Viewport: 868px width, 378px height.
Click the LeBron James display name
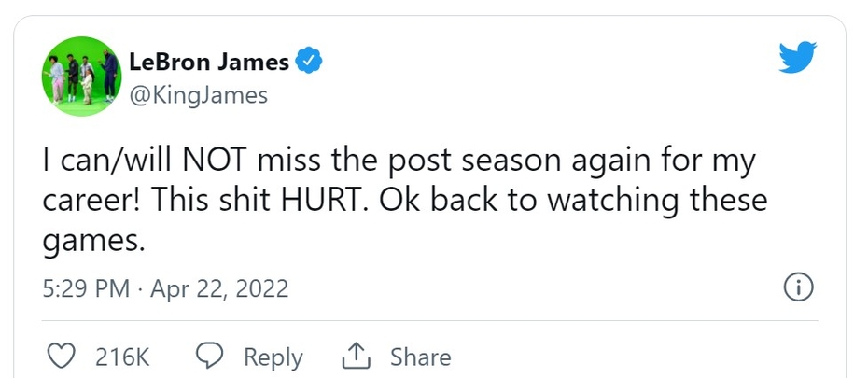coord(209,63)
